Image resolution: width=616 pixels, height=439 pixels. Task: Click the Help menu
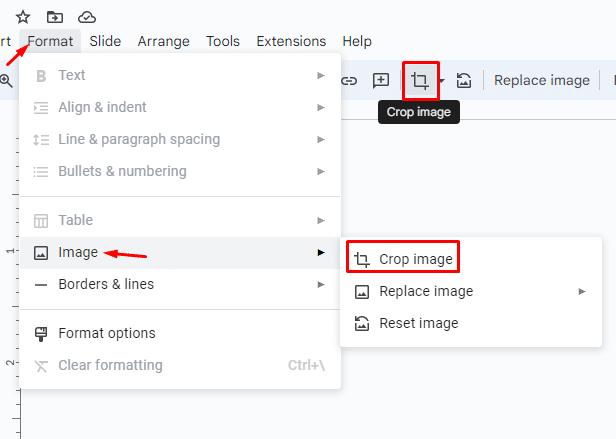(357, 41)
